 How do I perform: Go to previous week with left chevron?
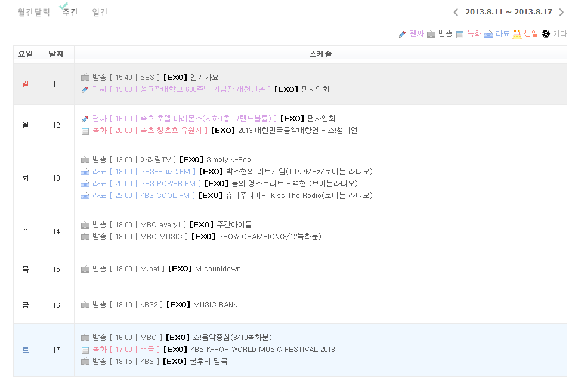point(456,12)
